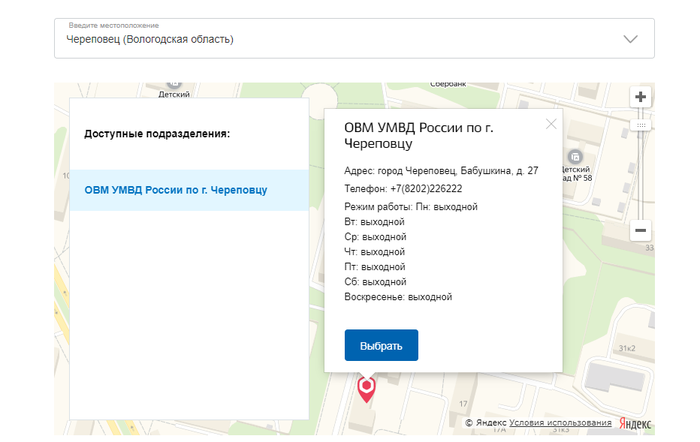Image resolution: width=700 pixels, height=442 pixels.
Task: Click the address line Бабушкина, д. 27
Action: tap(441, 171)
